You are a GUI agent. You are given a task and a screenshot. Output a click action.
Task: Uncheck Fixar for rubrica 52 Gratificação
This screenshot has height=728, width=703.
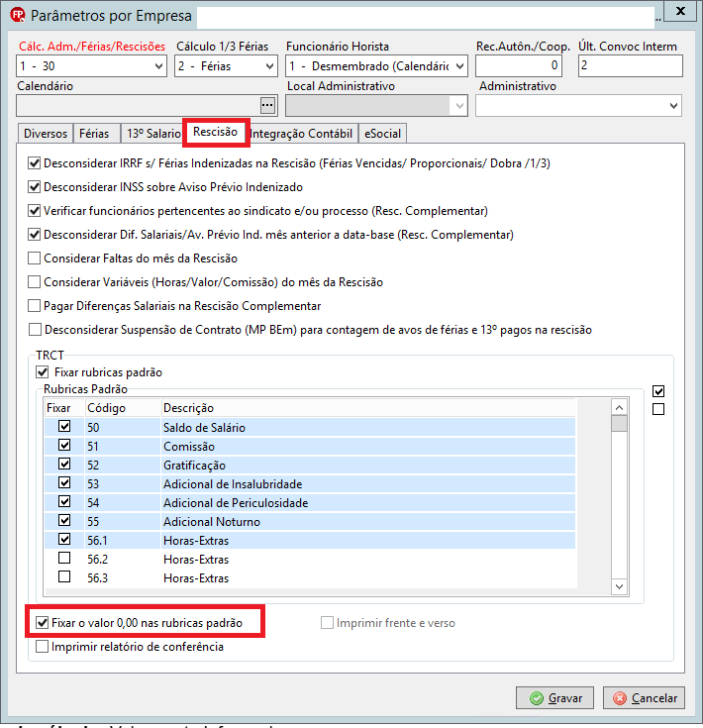(64, 464)
